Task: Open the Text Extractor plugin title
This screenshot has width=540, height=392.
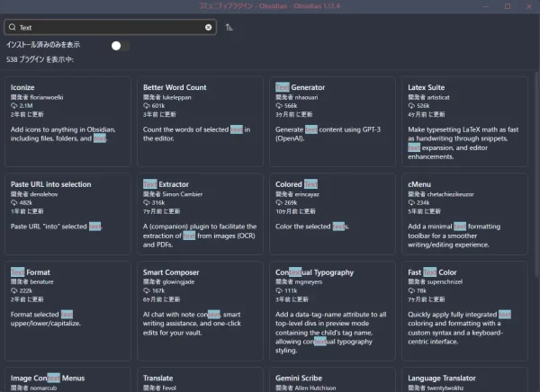Action: (x=166, y=184)
